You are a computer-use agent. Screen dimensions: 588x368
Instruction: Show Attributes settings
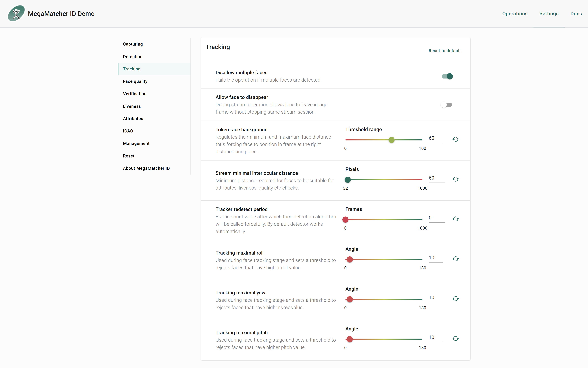[154, 119]
